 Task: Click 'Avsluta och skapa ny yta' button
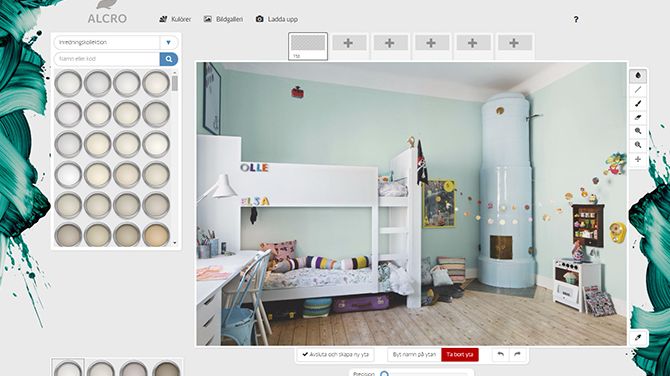click(335, 354)
